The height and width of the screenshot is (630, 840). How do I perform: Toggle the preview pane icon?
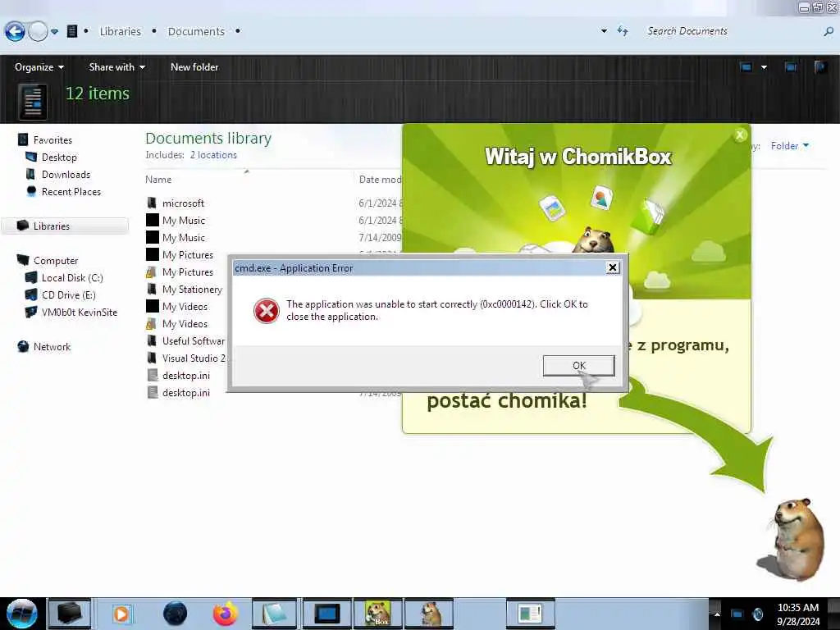[791, 67]
